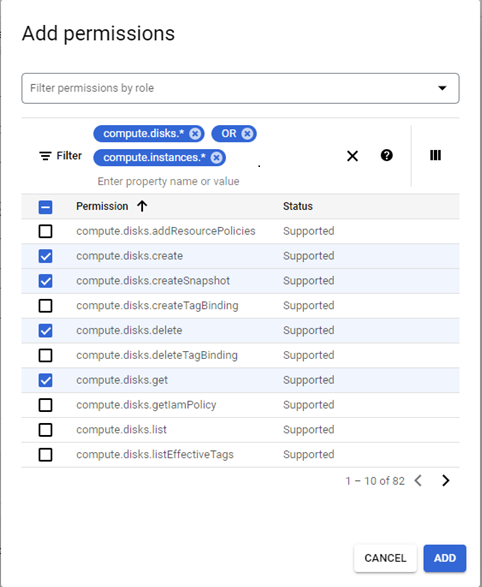Open the Filter permissions by role dropdown
The width and height of the screenshot is (482, 587).
pyautogui.click(x=240, y=88)
